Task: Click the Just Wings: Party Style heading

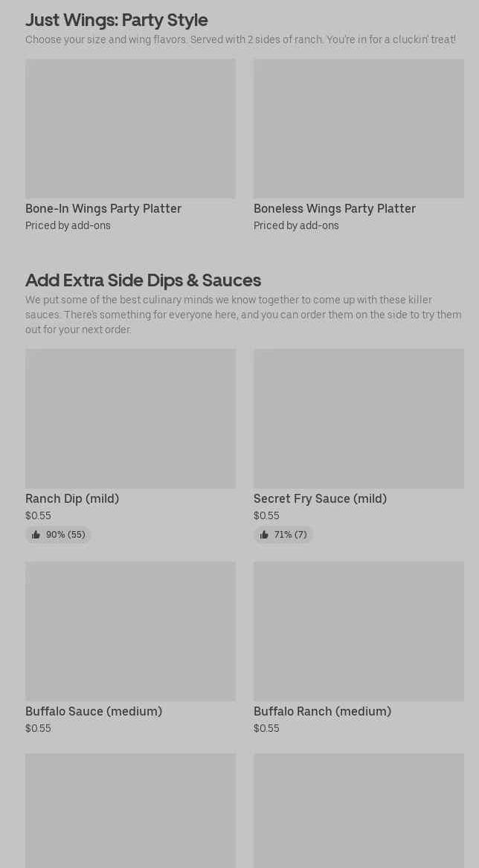Action: tap(117, 20)
